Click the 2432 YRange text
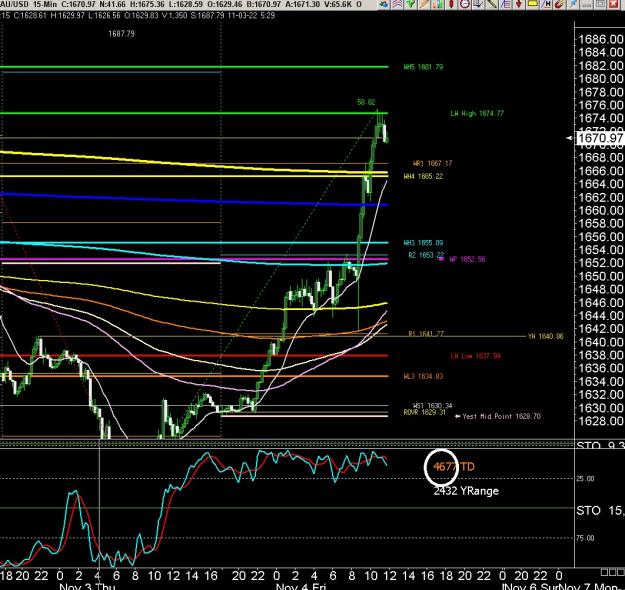 [466, 491]
